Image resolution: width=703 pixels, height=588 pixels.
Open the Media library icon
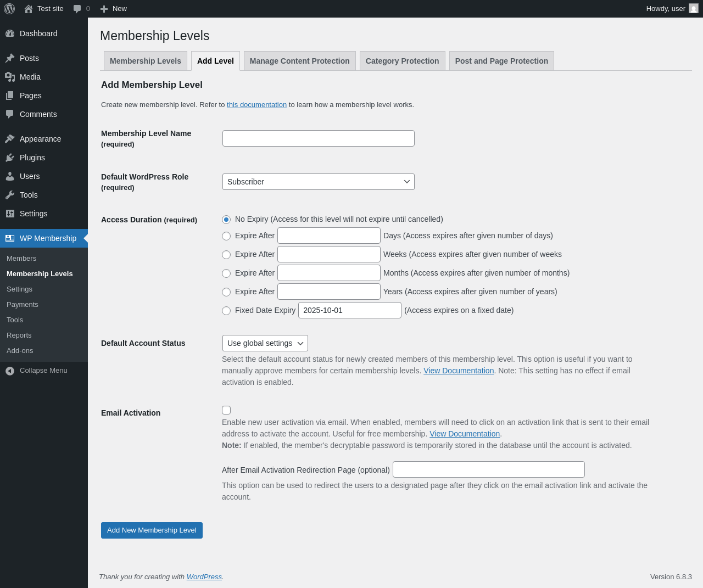10,77
